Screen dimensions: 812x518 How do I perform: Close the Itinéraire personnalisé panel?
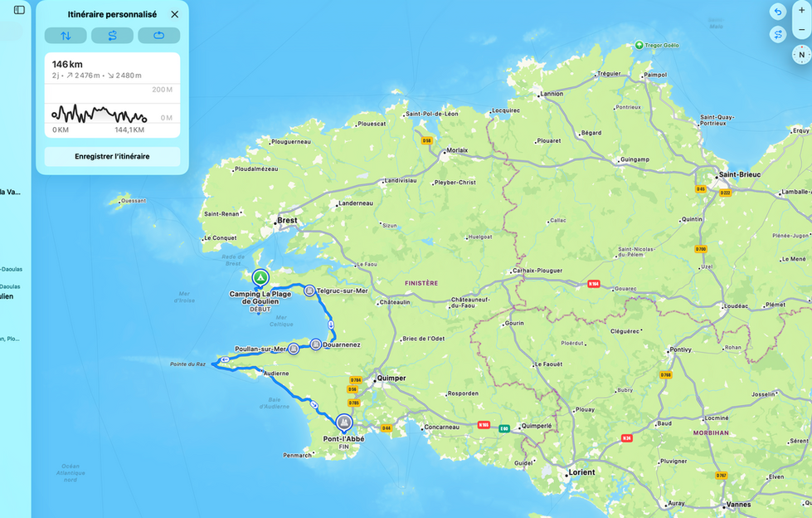pos(174,14)
